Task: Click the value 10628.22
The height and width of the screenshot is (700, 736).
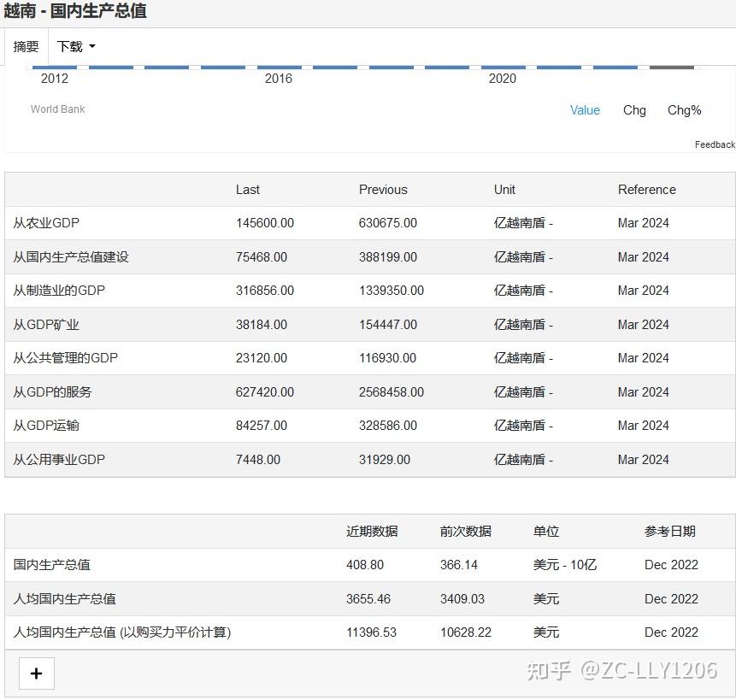Action: (466, 632)
